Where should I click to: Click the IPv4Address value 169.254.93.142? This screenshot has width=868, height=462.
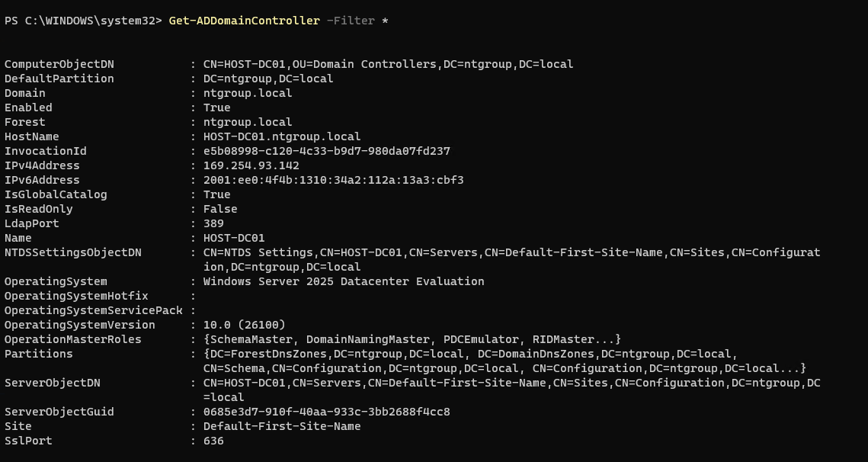[251, 165]
